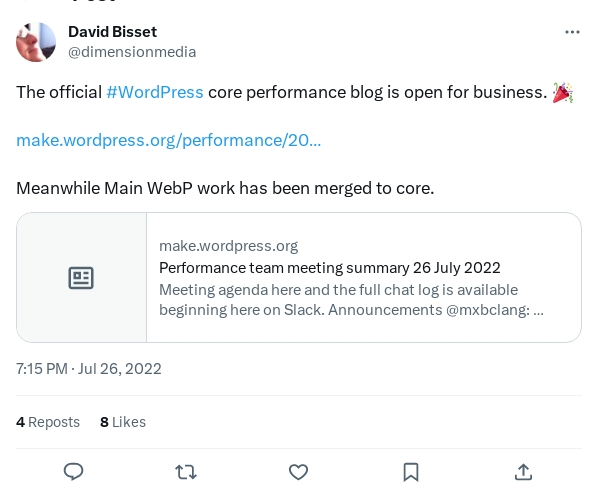Like the post with the heart icon
Viewport: 598px width, 486px height.
(x=298, y=472)
